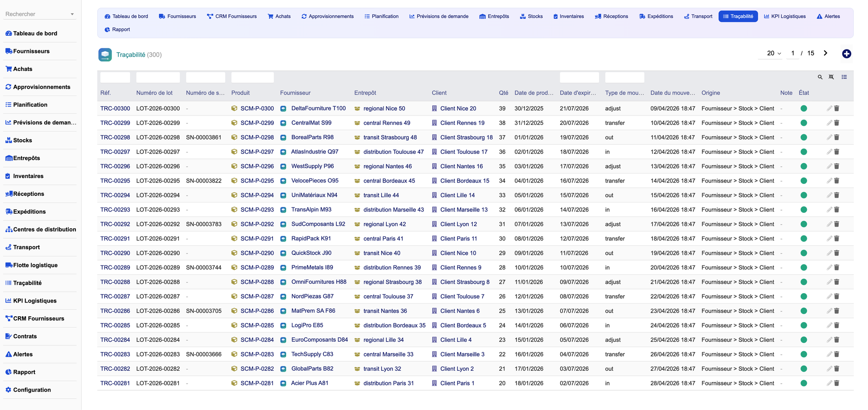Image resolution: width=868 pixels, height=410 pixels.
Task: Edit row TRC-00290 with pencil icon
Action: point(829,253)
